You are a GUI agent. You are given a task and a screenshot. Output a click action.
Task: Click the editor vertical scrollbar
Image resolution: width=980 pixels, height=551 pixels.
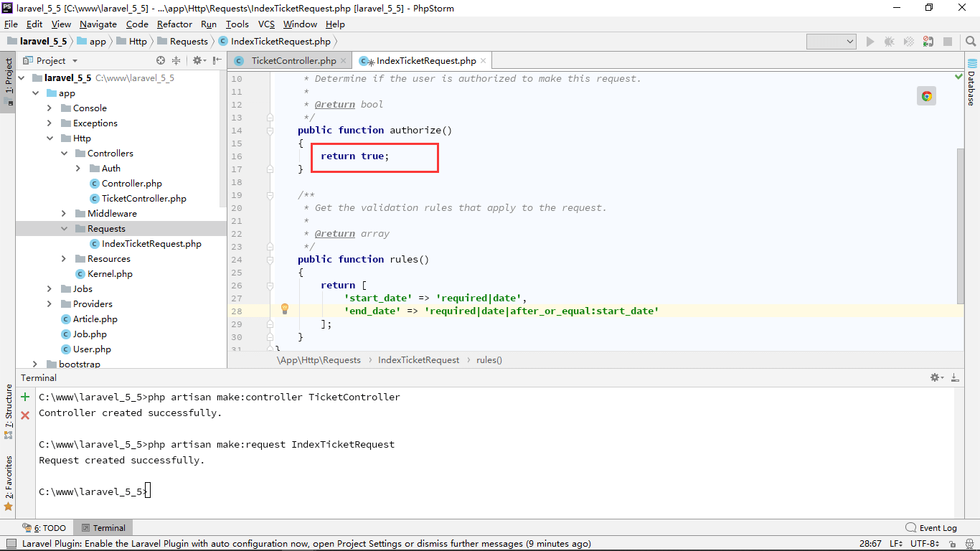[961, 225]
